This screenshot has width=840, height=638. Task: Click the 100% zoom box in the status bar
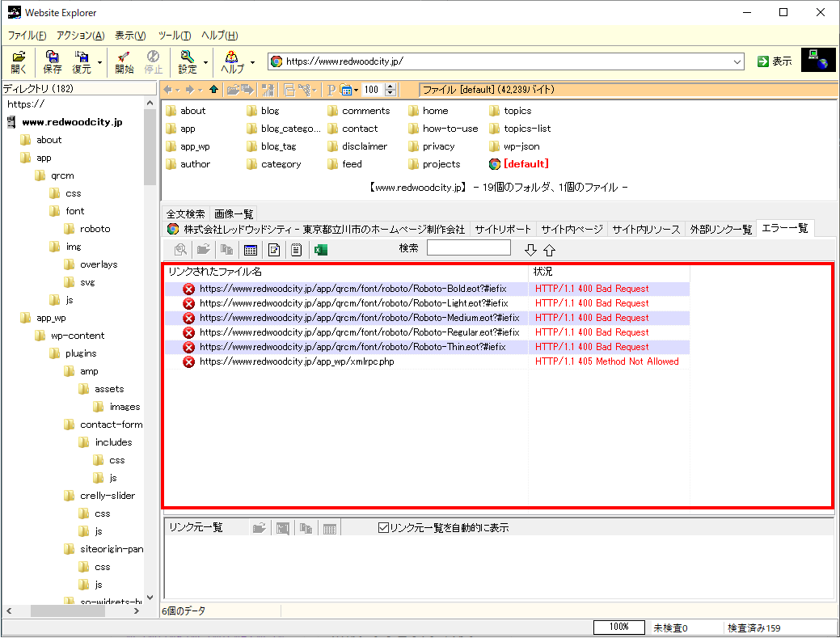point(618,627)
